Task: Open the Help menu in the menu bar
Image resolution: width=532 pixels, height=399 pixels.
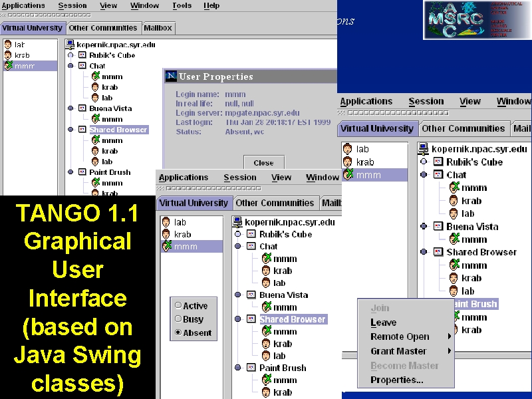Action: 211,5
